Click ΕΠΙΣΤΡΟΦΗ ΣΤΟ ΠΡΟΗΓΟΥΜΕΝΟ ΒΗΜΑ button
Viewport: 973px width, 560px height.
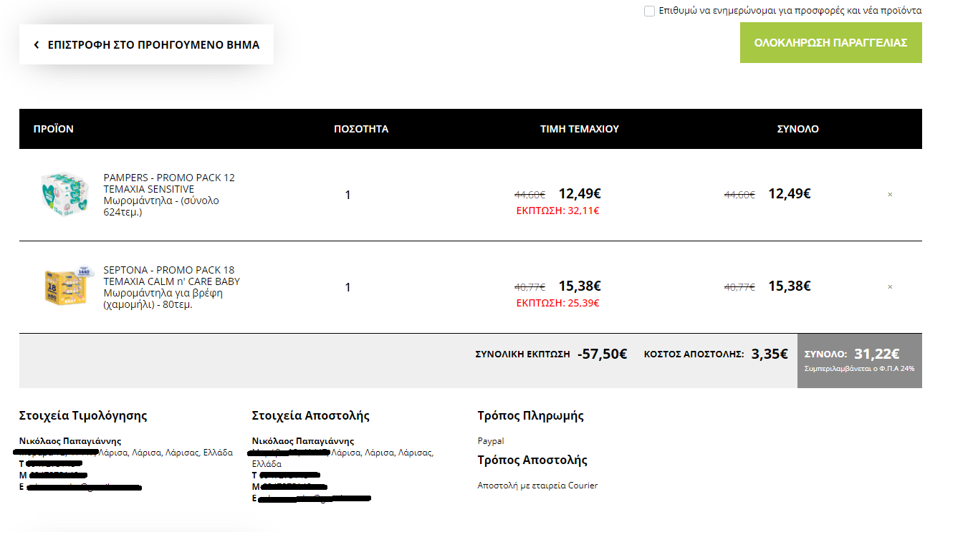point(146,44)
